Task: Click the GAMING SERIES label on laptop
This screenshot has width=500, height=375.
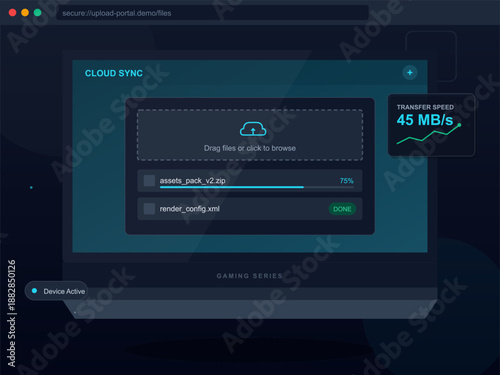Action: [250, 276]
